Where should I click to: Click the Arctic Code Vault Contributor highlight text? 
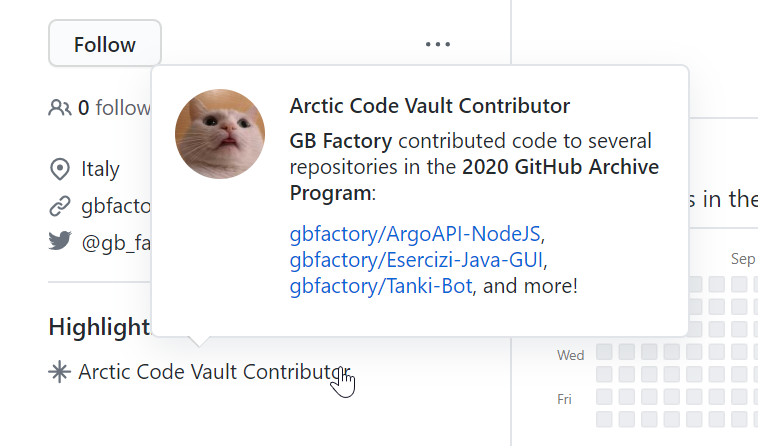point(214,372)
